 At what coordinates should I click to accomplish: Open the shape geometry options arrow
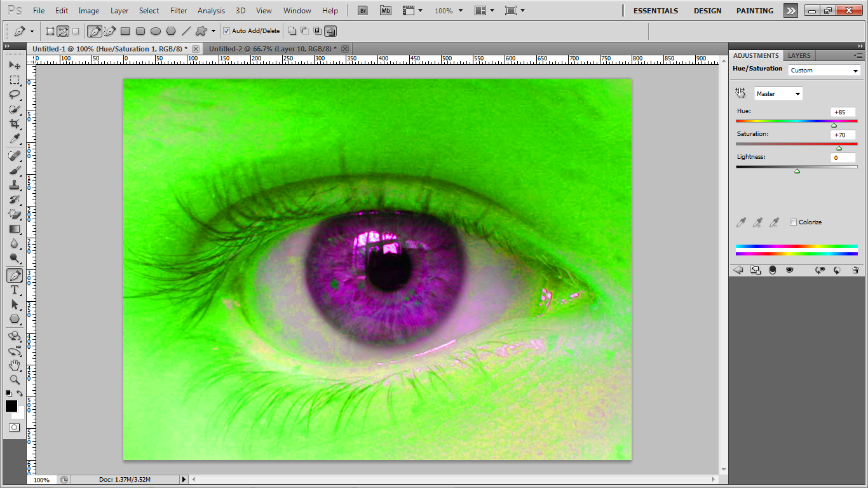(x=214, y=30)
